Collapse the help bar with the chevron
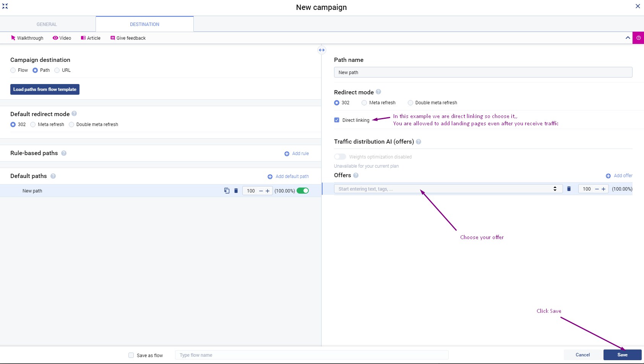Screen dimensions: 644x364 pos(628,38)
